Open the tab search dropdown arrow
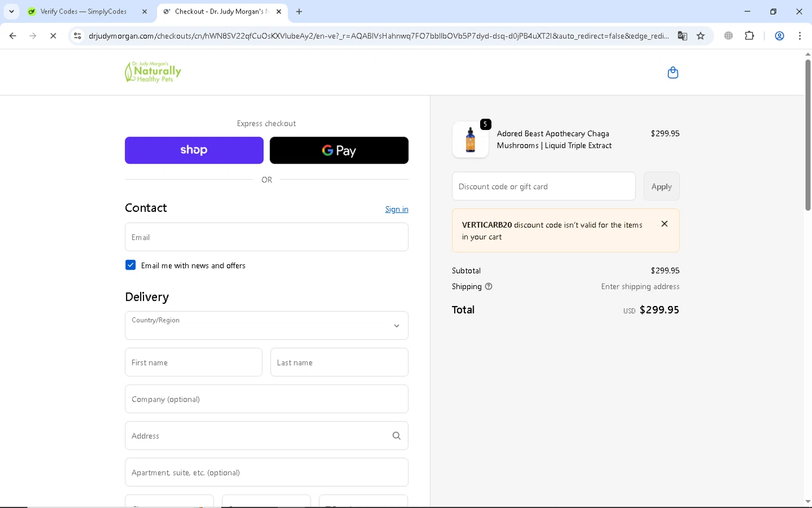 (x=11, y=11)
